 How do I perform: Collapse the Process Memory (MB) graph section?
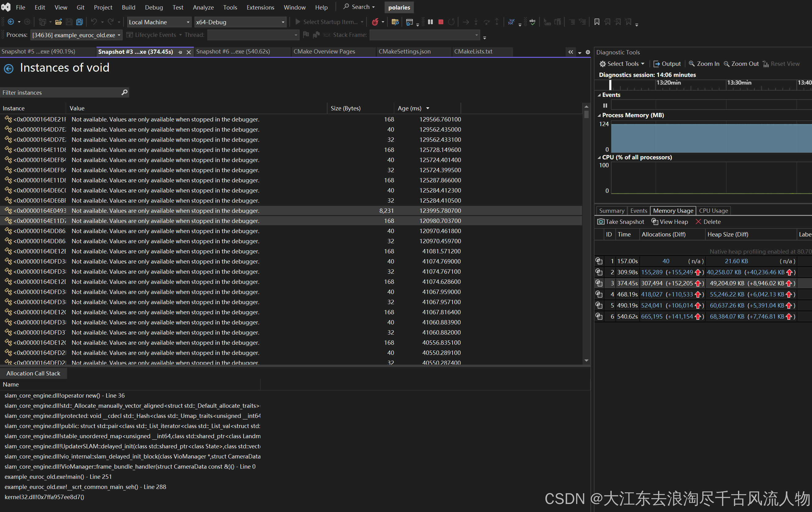(599, 115)
